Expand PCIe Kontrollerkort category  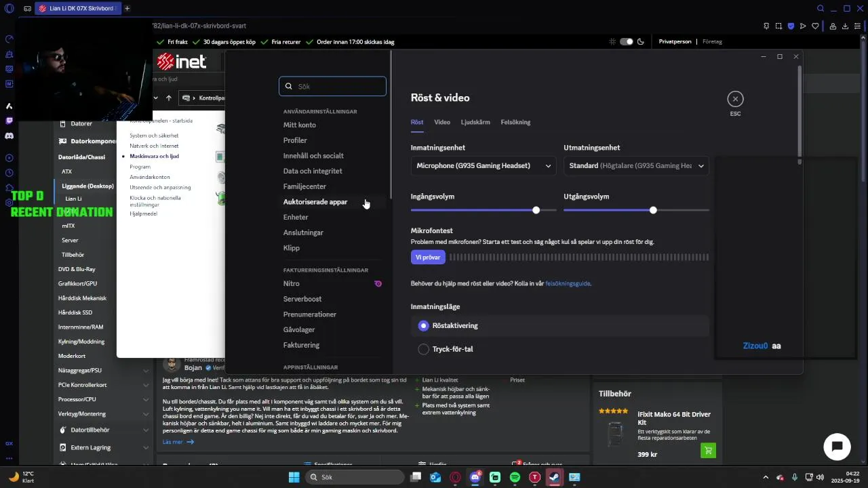146,385
